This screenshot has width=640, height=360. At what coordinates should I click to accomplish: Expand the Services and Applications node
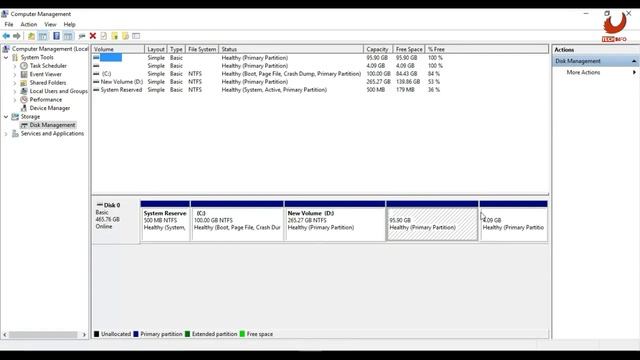pyautogui.click(x=6, y=133)
